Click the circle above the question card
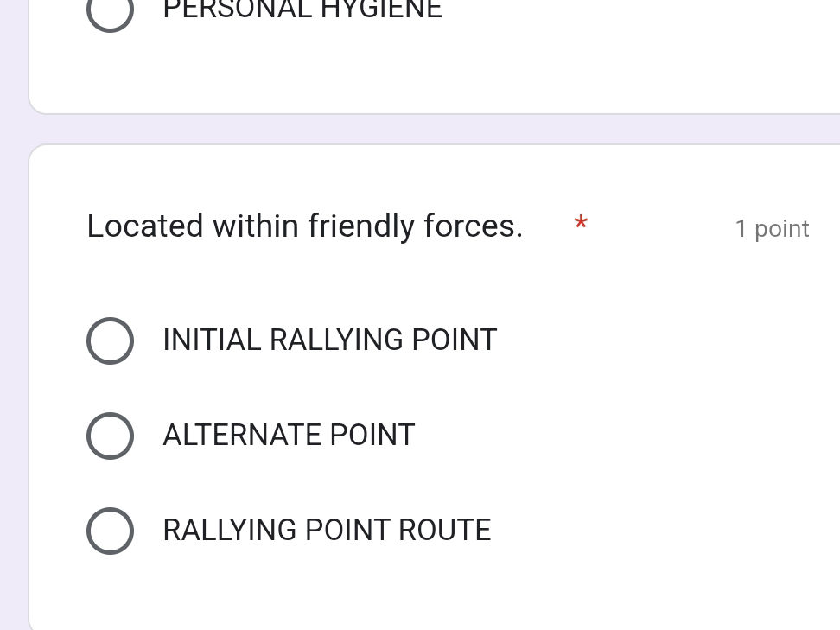 click(111, 12)
